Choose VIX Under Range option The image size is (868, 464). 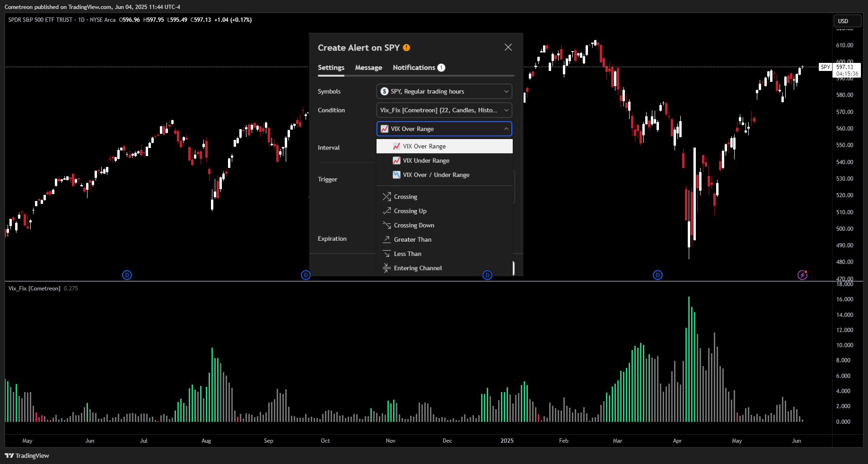[444, 160]
